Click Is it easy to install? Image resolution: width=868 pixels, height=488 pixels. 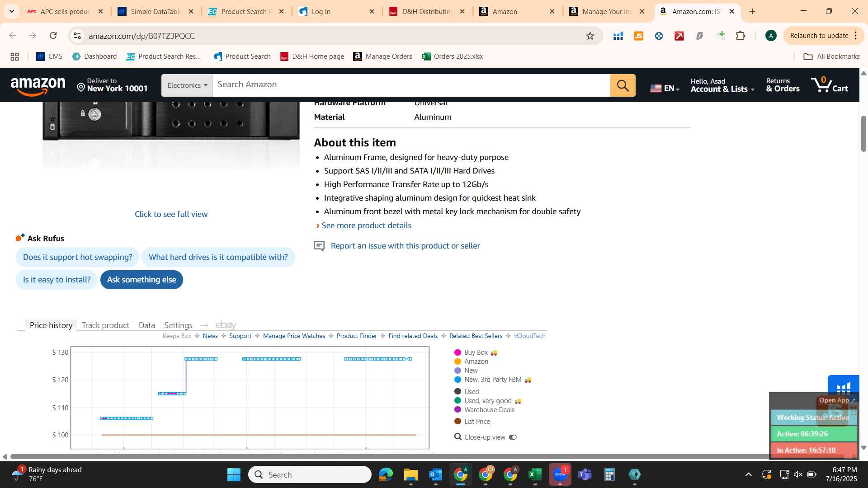point(57,280)
